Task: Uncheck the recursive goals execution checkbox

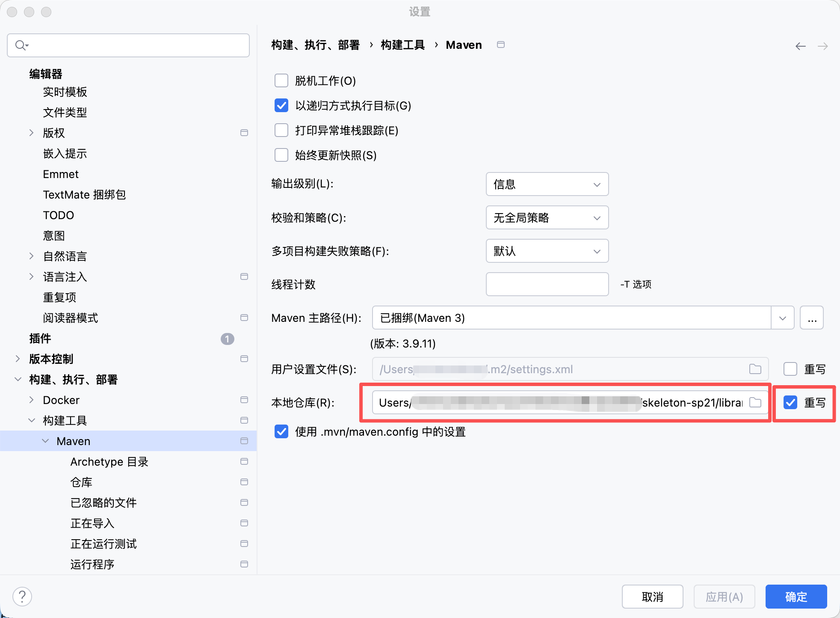Action: pos(281,105)
